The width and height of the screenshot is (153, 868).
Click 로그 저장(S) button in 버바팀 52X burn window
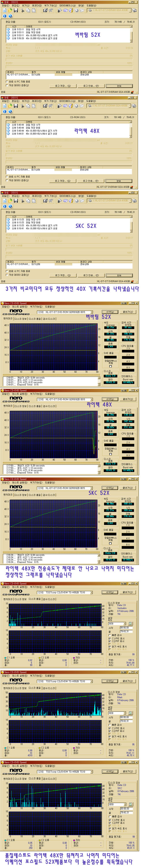click(63, 86)
